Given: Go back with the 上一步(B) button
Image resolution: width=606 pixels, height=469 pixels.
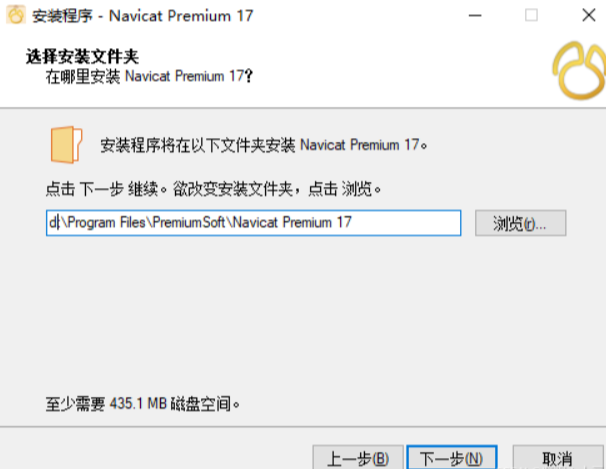Looking at the screenshot, I should coord(358,458).
